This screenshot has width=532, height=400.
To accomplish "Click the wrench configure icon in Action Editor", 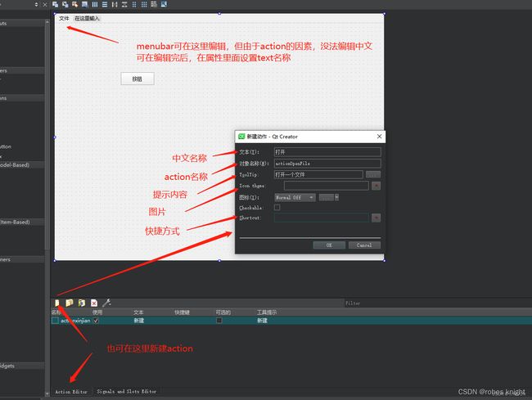I will click(x=106, y=303).
